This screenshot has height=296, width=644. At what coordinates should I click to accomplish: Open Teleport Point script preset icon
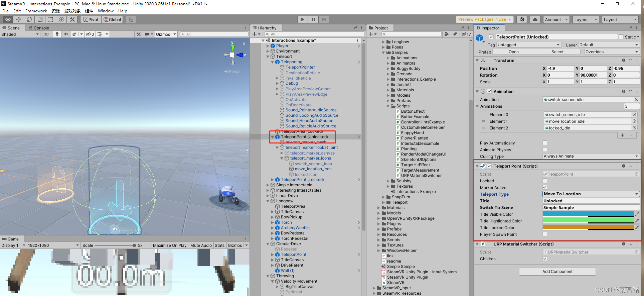point(630,166)
